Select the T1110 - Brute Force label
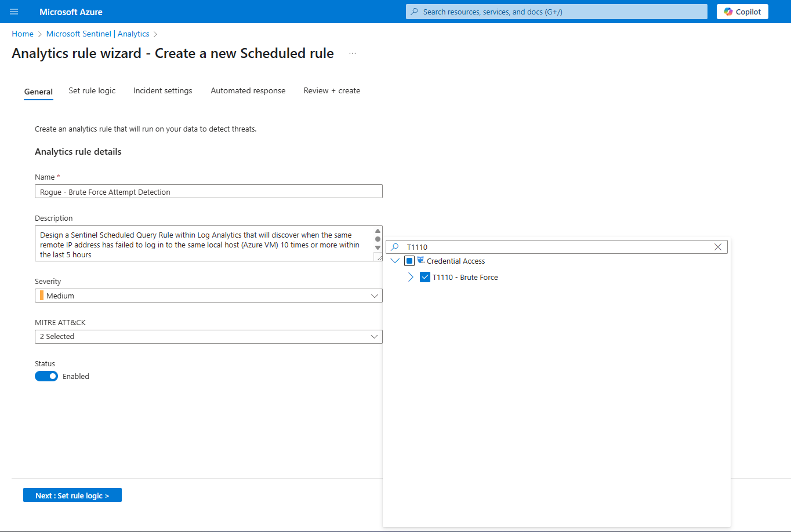Screen dimensions: 791x532 [x=465, y=277]
